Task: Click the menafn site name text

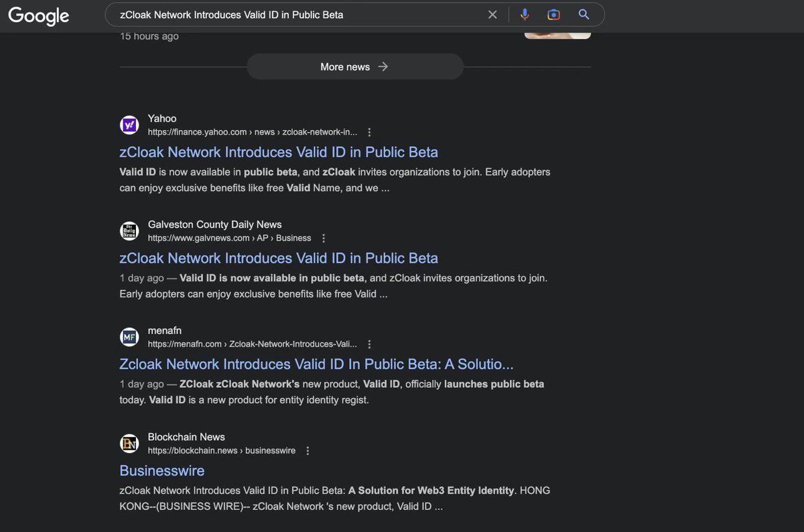Action: [165, 330]
